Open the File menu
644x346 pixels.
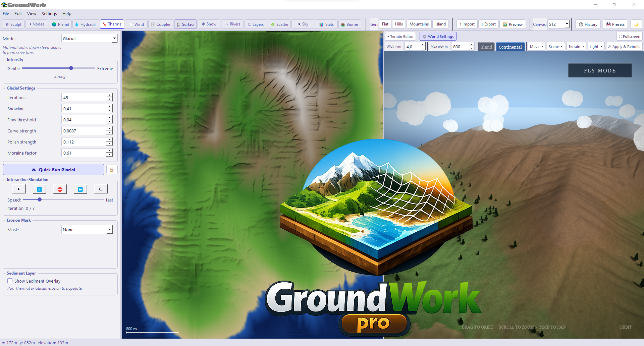point(6,14)
